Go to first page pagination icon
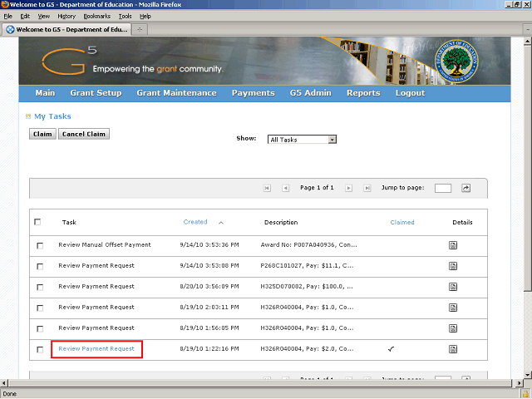 [267, 188]
